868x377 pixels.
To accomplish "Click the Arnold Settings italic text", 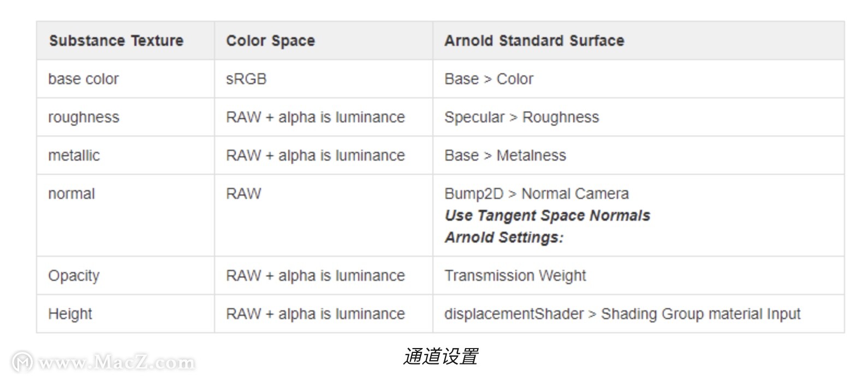I will 504,238.
